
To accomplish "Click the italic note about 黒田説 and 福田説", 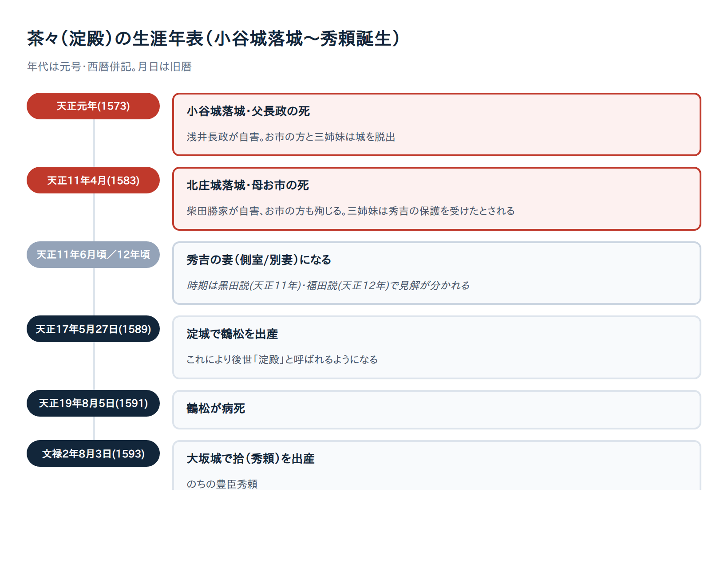I will (x=328, y=285).
